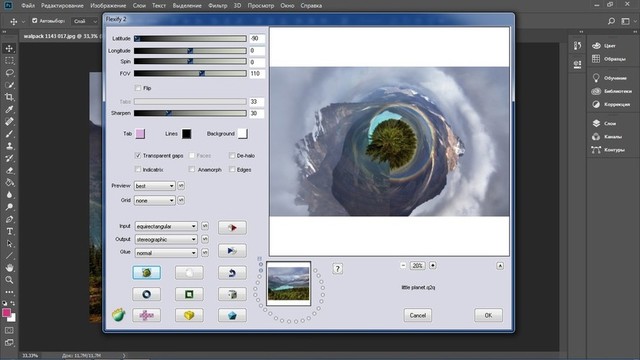Image resolution: width=640 pixels, height=360 pixels.
Task: Select the Lasso tool
Action: tap(9, 73)
